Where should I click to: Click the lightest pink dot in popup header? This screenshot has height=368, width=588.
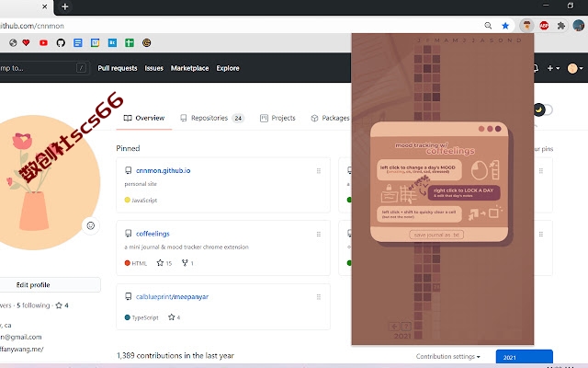click(481, 129)
